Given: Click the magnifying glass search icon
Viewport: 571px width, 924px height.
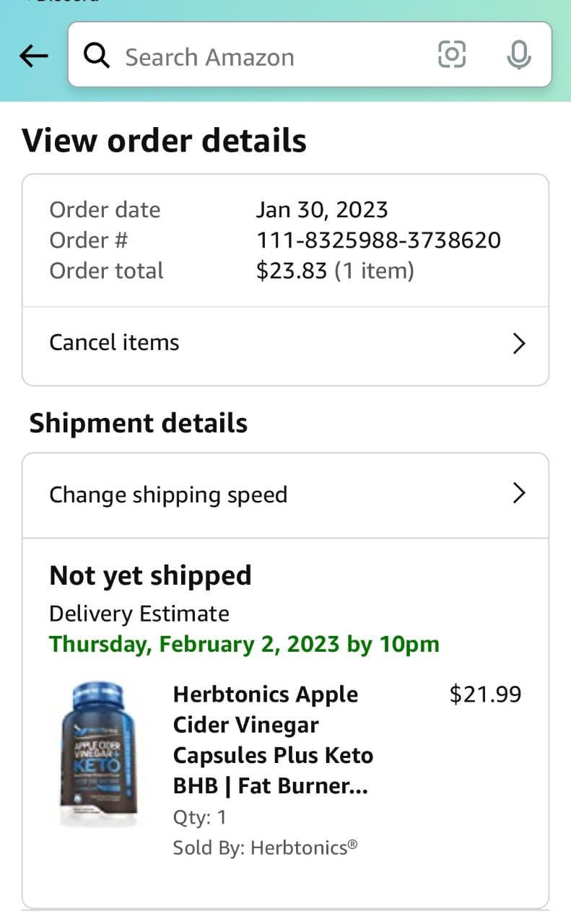Looking at the screenshot, I should click(x=97, y=56).
